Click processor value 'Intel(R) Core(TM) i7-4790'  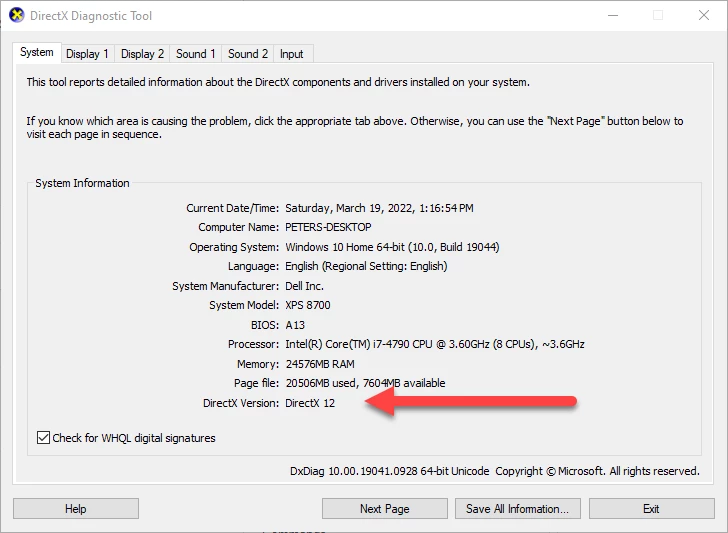coord(347,344)
